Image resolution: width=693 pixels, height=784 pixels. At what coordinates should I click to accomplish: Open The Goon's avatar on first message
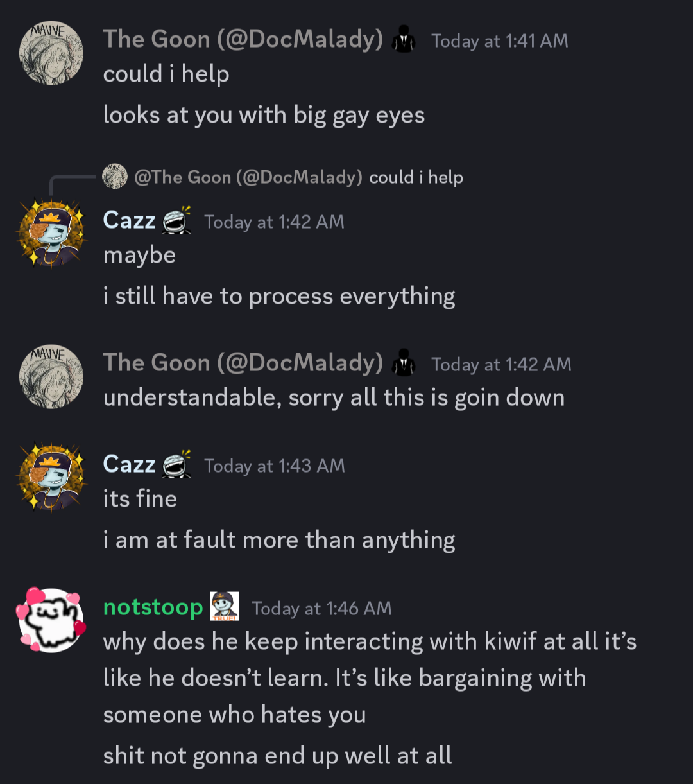[x=51, y=53]
